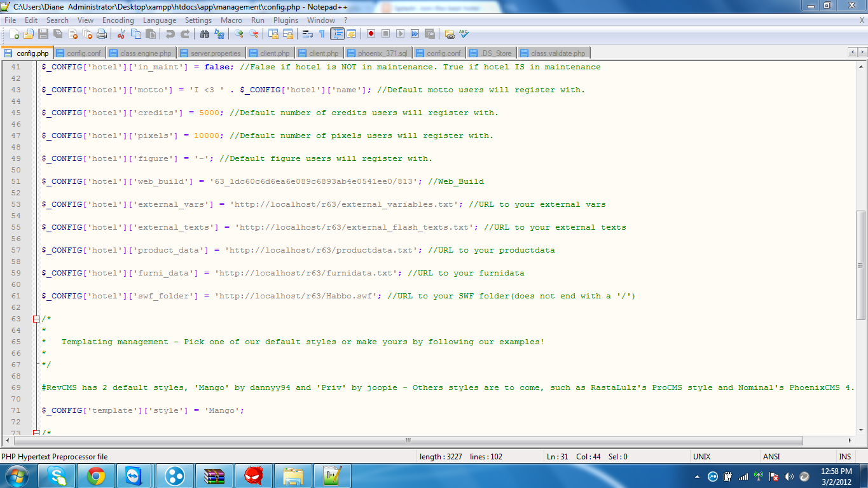Image resolution: width=868 pixels, height=488 pixels.
Task: Click 'length : 3227' in status bar
Action: 441,457
